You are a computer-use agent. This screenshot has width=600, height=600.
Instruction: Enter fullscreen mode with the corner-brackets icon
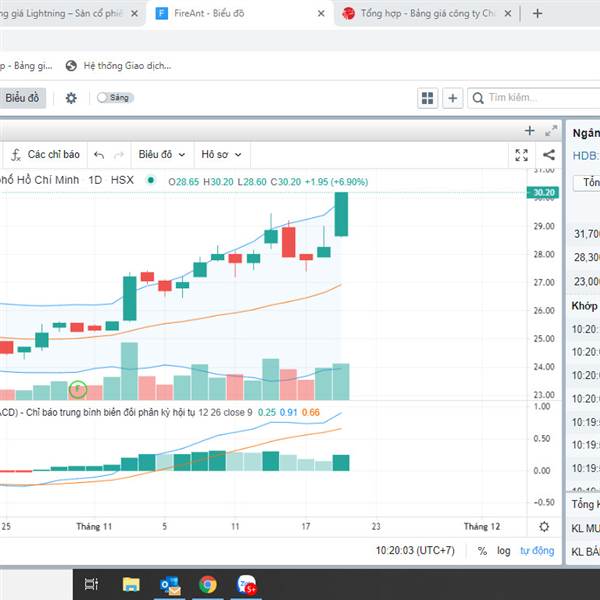tap(522, 155)
